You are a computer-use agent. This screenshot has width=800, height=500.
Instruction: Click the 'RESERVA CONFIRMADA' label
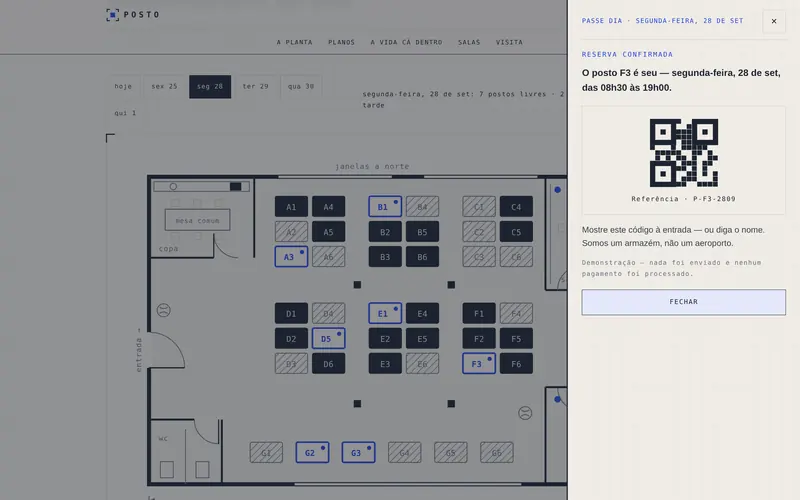point(627,54)
